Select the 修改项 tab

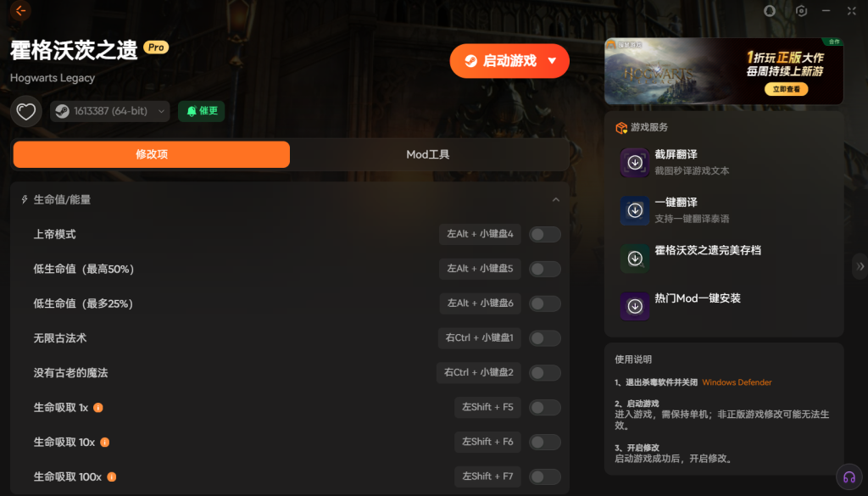click(152, 154)
